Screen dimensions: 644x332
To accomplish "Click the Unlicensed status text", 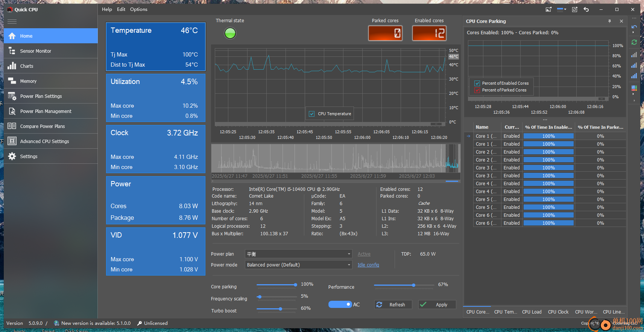I will 156,323.
